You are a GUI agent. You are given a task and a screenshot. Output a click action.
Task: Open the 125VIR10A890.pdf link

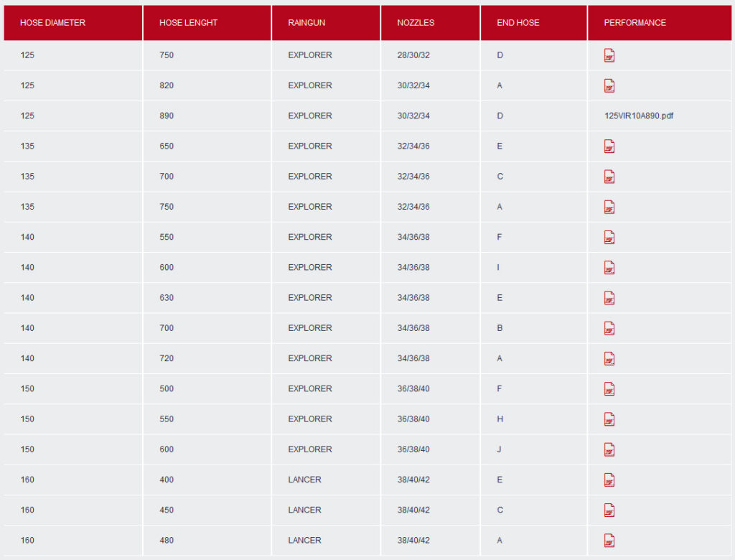tap(638, 116)
